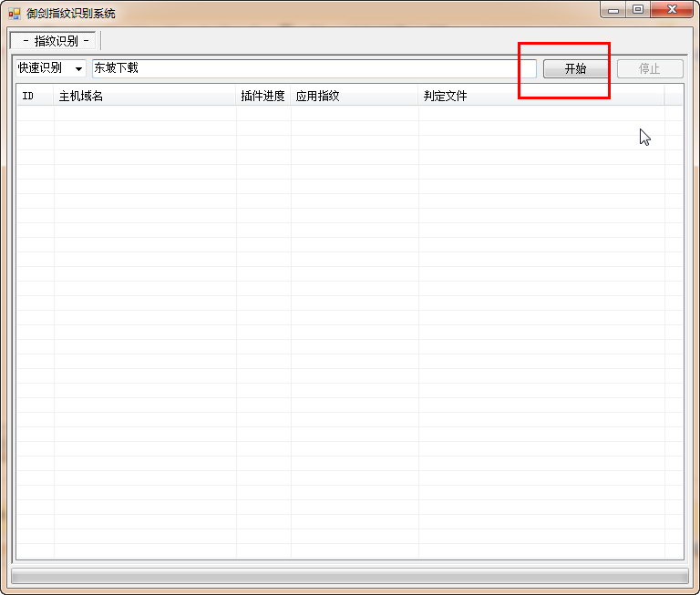The image size is (700, 595).
Task: Click the blank header right of 判定文件
Action: [x=674, y=96]
